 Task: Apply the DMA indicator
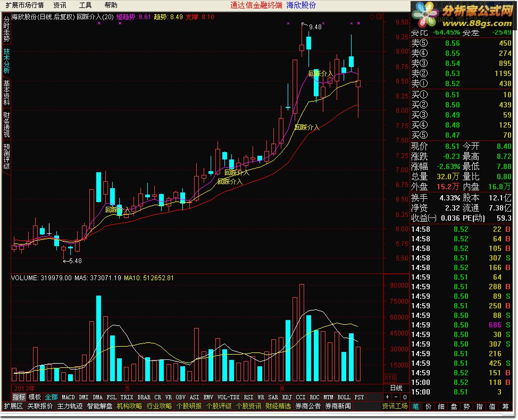(x=97, y=397)
